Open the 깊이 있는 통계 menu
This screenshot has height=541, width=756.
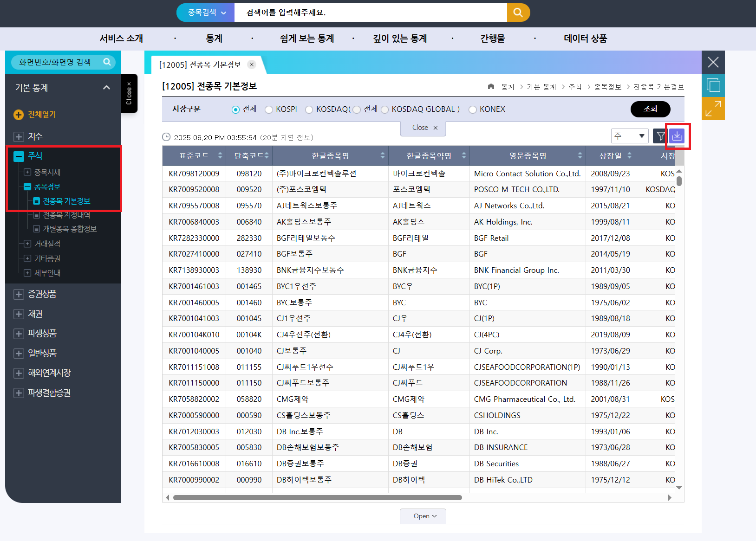(x=400, y=39)
